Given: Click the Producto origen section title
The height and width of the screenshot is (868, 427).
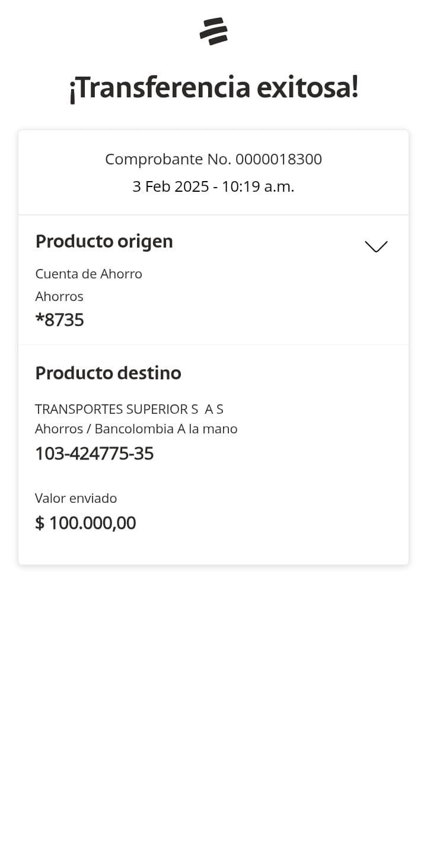Looking at the screenshot, I should [104, 241].
